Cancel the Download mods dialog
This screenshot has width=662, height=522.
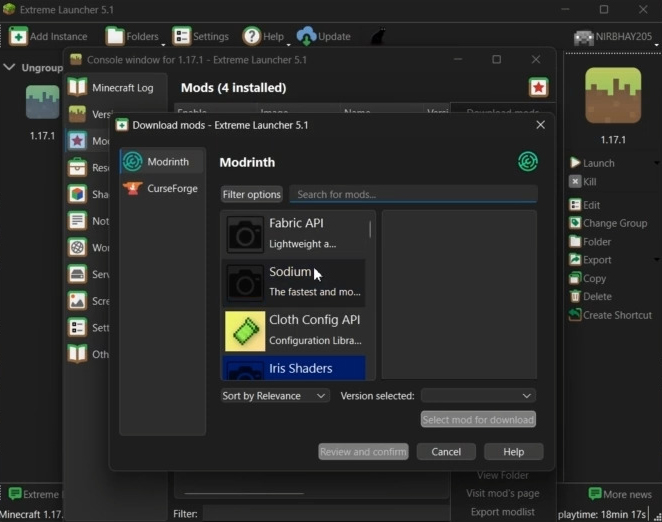[446, 451]
